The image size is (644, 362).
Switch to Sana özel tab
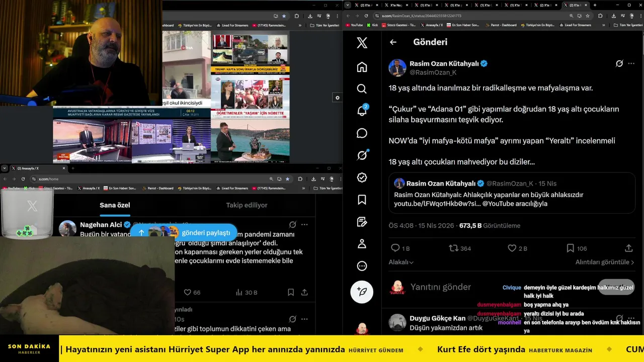pos(115,205)
